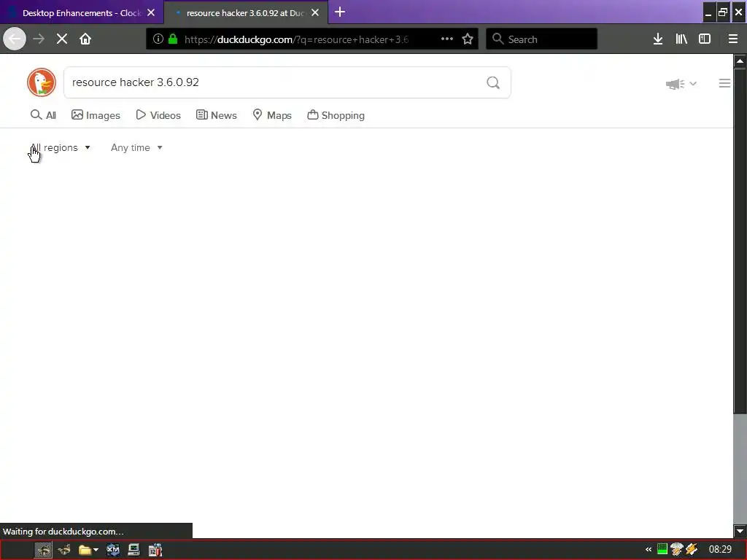Image resolution: width=747 pixels, height=560 pixels.
Task: Expand the chevron beside the megaphone
Action: tap(693, 84)
